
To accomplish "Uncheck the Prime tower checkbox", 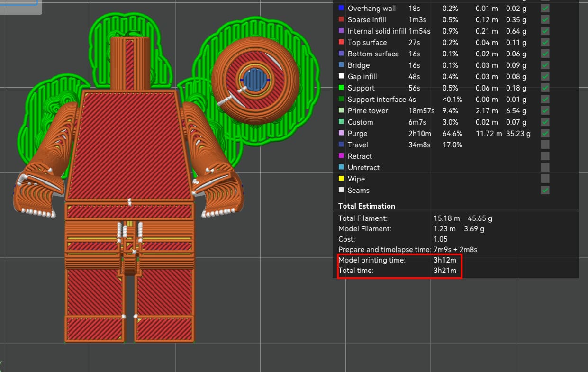I will [545, 110].
